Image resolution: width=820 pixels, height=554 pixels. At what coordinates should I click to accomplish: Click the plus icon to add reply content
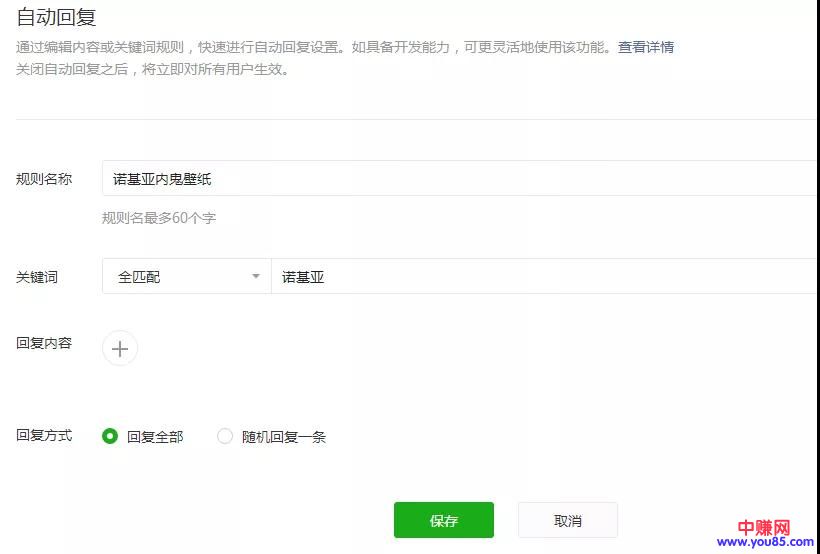(x=120, y=348)
